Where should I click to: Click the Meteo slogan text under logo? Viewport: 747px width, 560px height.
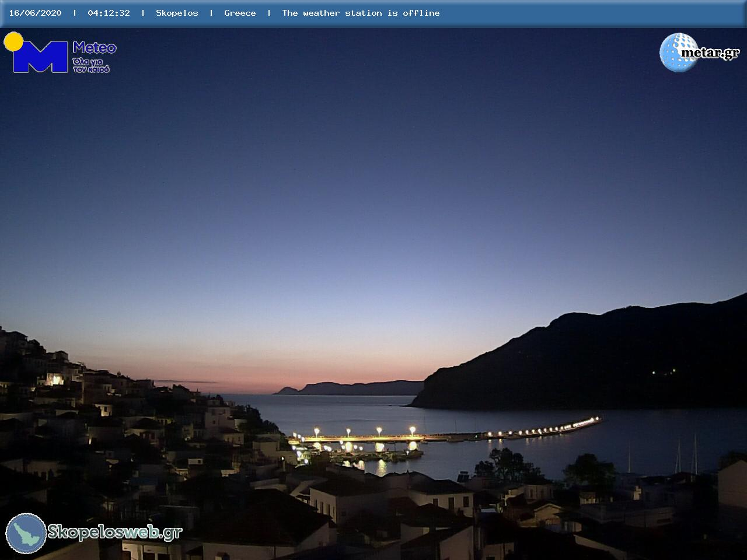tap(91, 65)
